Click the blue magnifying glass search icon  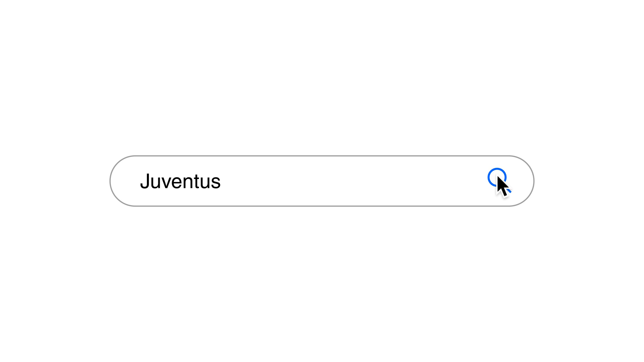pos(497,178)
